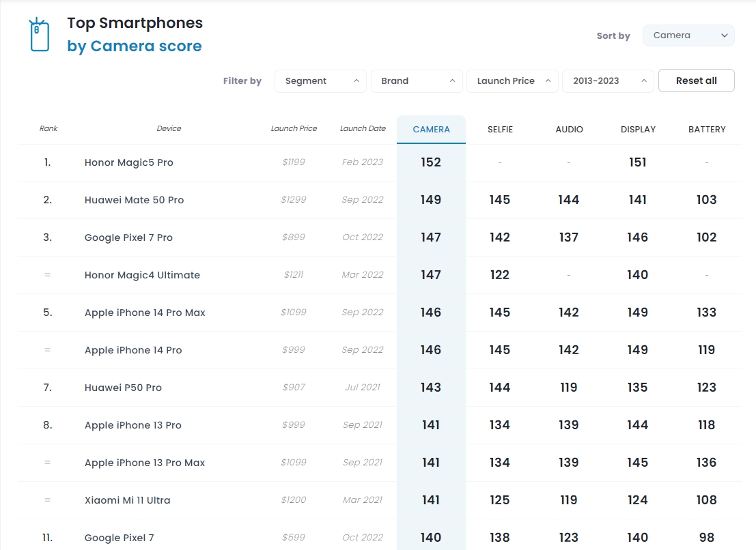This screenshot has width=756, height=550.
Task: Open the Honor Magic5 Pro device link
Action: [129, 163]
